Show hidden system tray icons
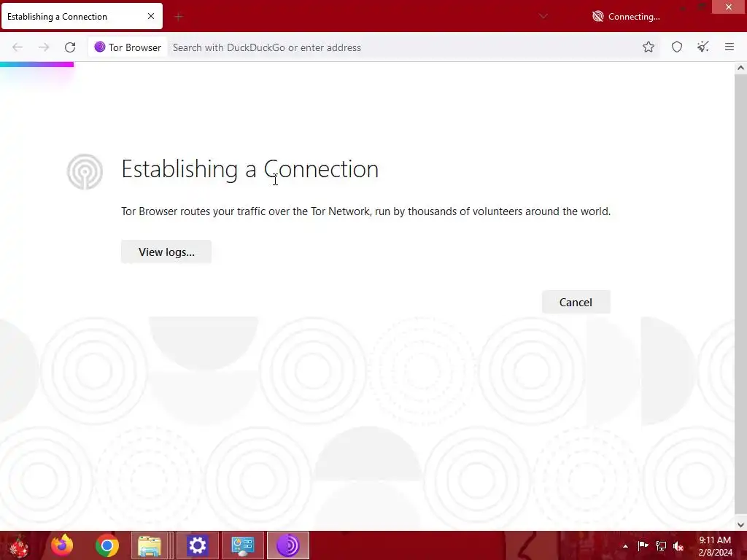Image resolution: width=747 pixels, height=560 pixels. [625, 546]
